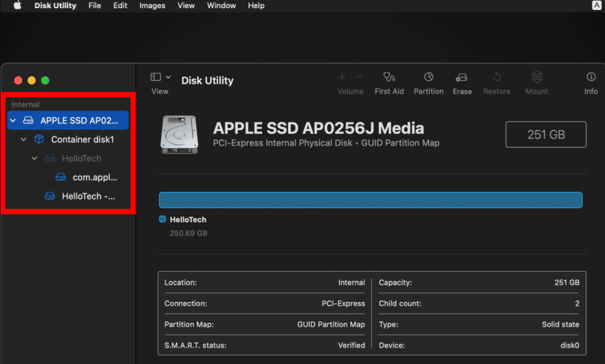
Task: Click the GUID Partition Map value in table
Action: pyautogui.click(x=331, y=324)
